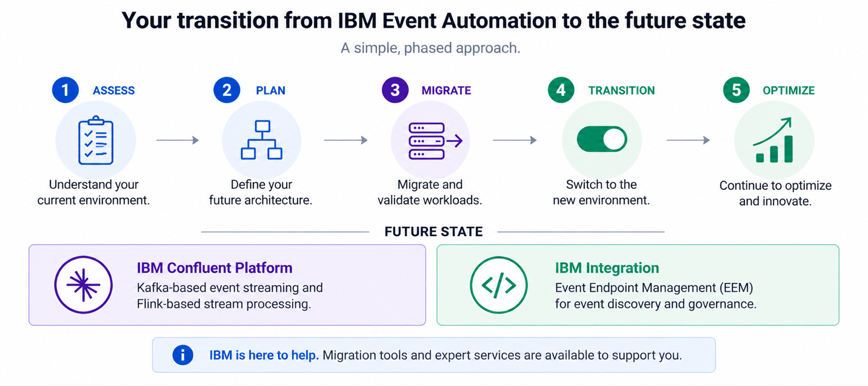
Task: Click the main title about IBM Event Automation
Action: coord(433,21)
